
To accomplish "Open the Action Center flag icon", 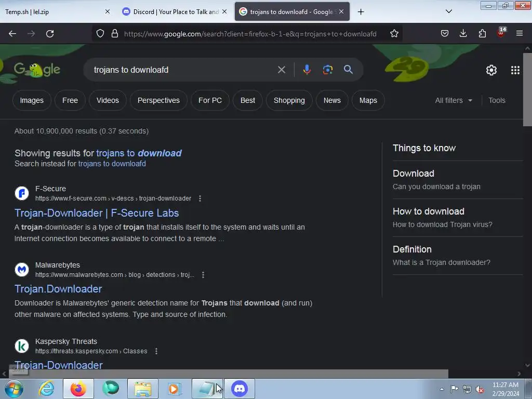I will pyautogui.click(x=454, y=389).
